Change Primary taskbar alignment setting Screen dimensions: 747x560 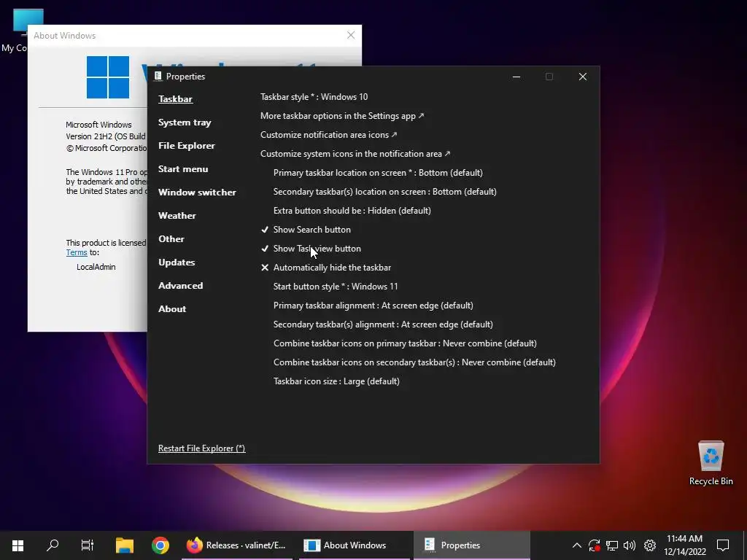pos(373,306)
